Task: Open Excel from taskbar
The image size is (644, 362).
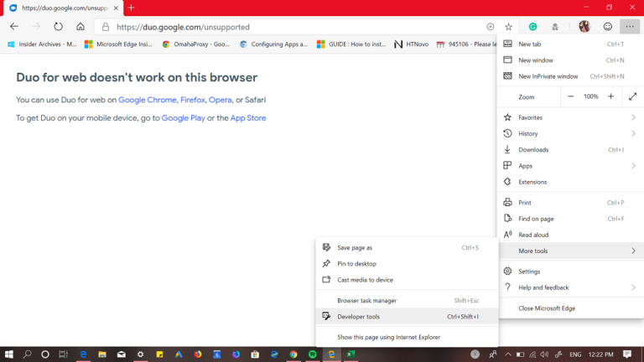Action: (x=351, y=354)
